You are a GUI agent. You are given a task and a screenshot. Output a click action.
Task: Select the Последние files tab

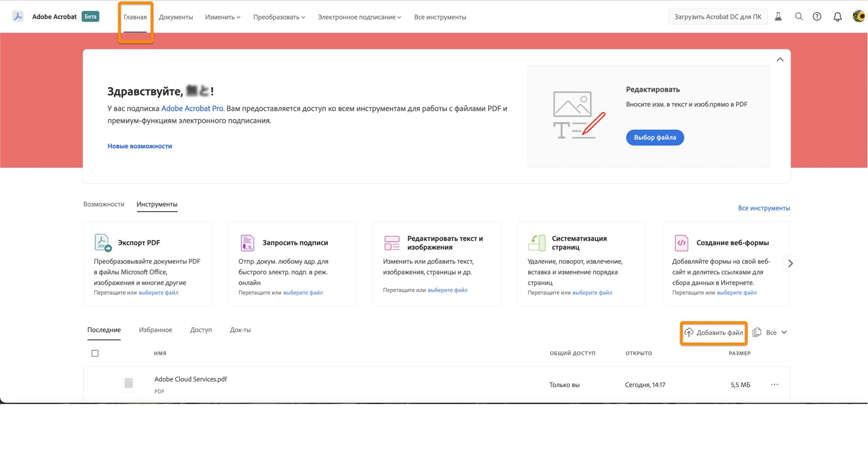(104, 330)
